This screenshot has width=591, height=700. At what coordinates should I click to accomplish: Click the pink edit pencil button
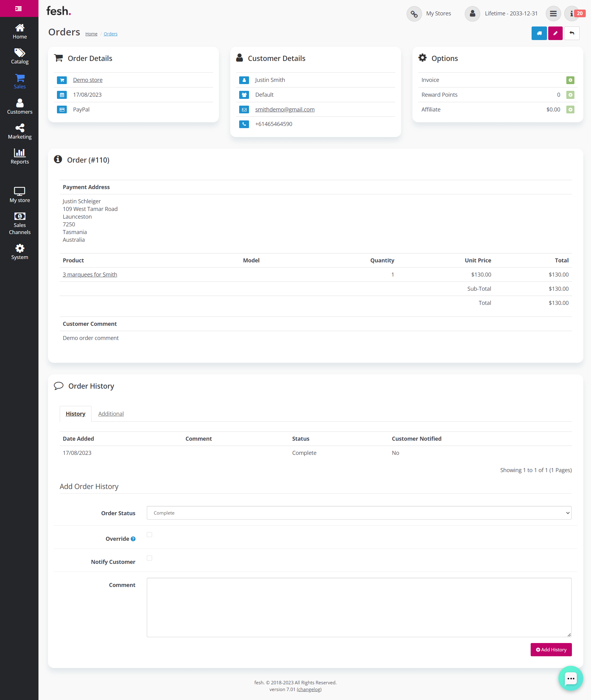(555, 33)
